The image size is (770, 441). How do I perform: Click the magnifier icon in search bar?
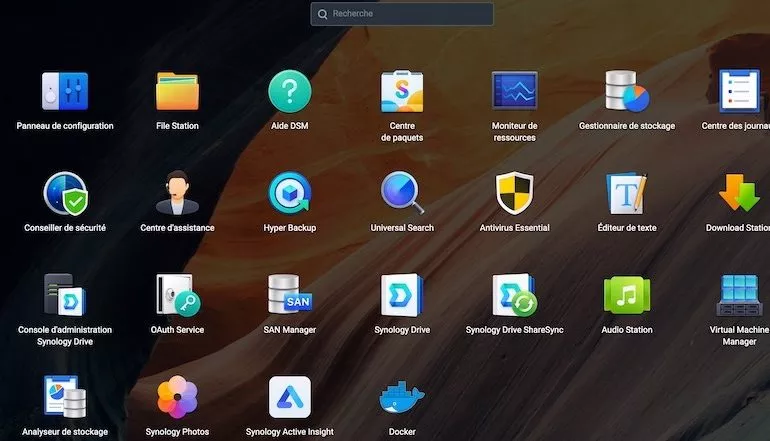pyautogui.click(x=323, y=14)
